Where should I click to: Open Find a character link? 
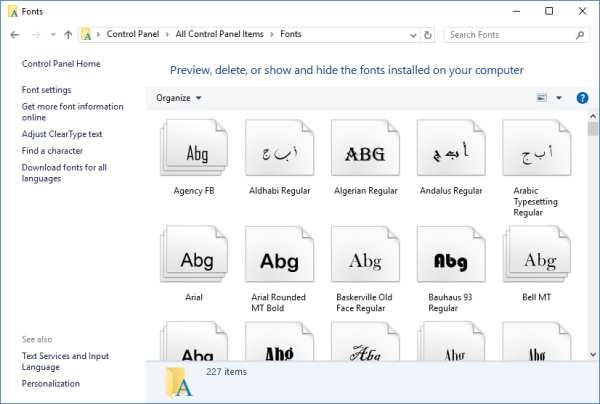(x=52, y=151)
